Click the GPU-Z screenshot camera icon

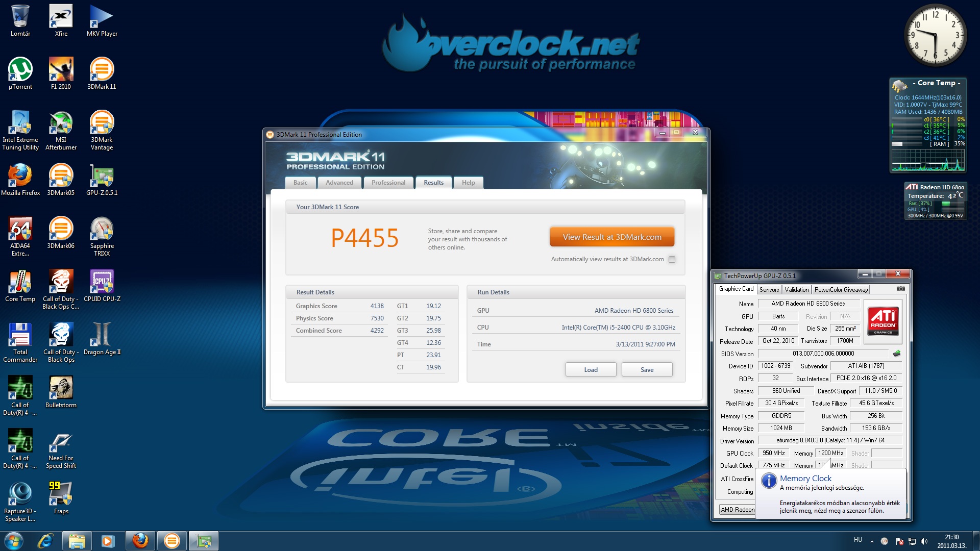[901, 289]
